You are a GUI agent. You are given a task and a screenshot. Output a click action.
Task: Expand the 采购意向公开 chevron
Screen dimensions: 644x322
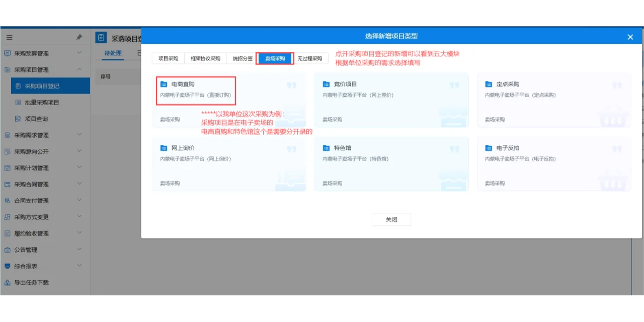click(79, 151)
